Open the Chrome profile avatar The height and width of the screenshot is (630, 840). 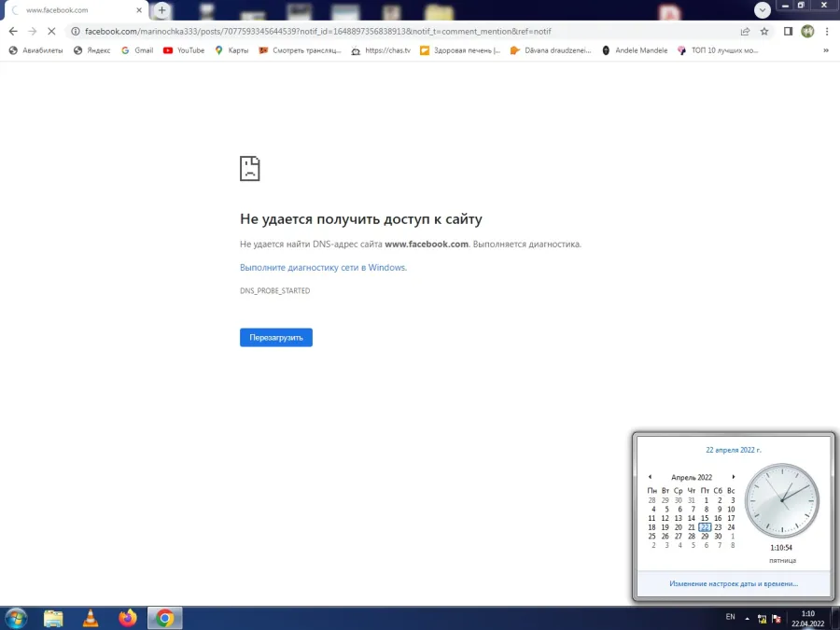(808, 32)
